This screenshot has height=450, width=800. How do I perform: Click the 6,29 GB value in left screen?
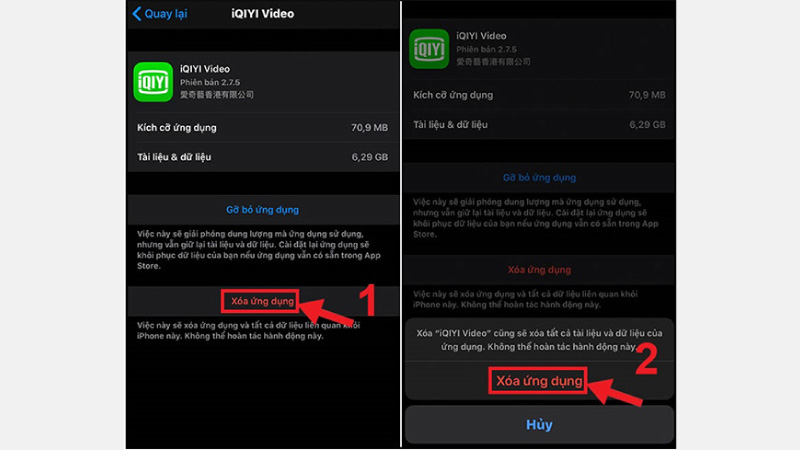369,157
